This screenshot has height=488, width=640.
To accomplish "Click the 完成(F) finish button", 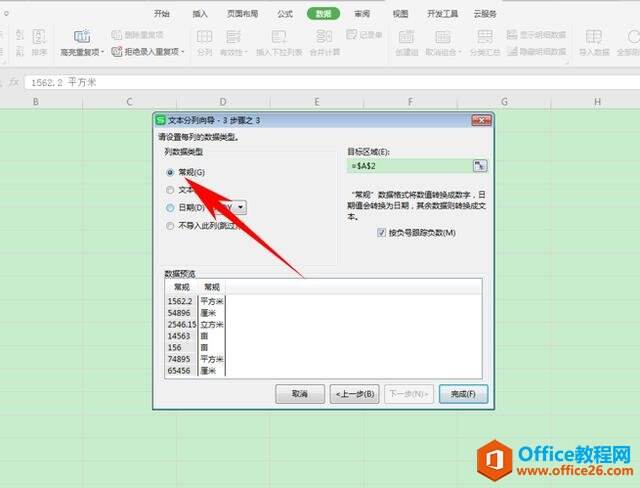I will tap(463, 394).
